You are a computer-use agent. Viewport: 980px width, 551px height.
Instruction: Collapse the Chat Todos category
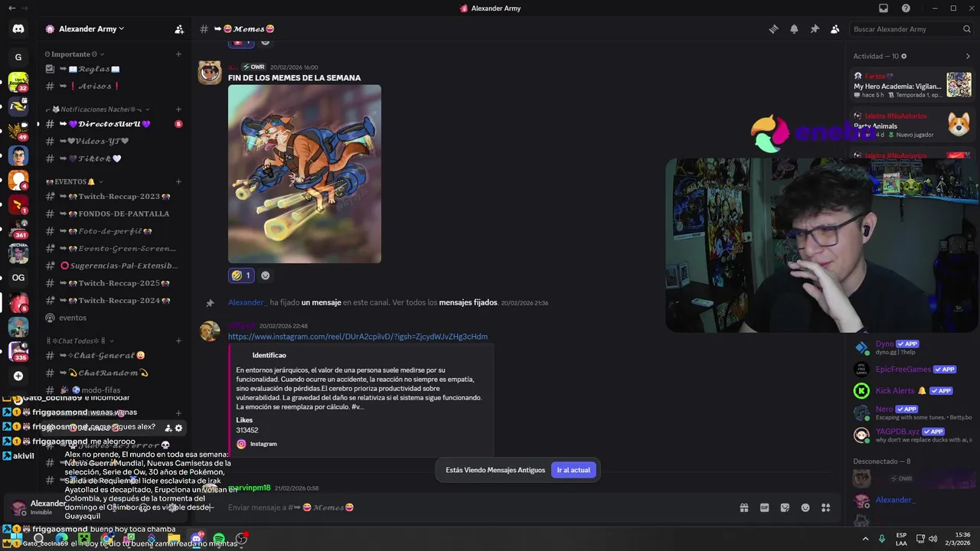(80, 341)
